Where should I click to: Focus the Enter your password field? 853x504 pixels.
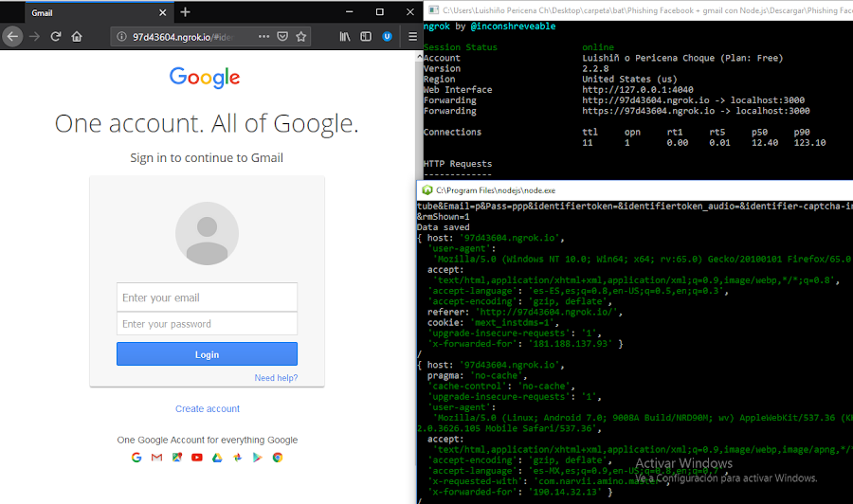pos(207,324)
